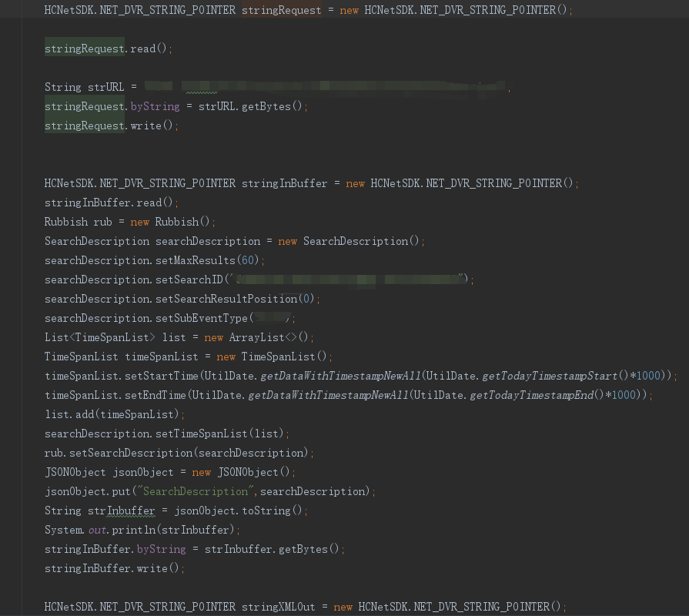Viewport: 689px width, 616px height.
Task: Click list.add(timeSpanList) line
Action: tap(114, 414)
